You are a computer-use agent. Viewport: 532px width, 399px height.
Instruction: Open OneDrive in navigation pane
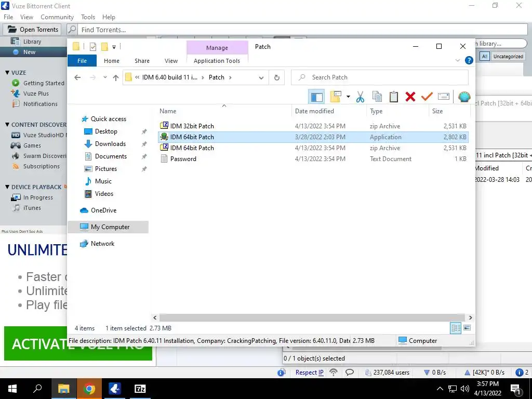pyautogui.click(x=103, y=210)
